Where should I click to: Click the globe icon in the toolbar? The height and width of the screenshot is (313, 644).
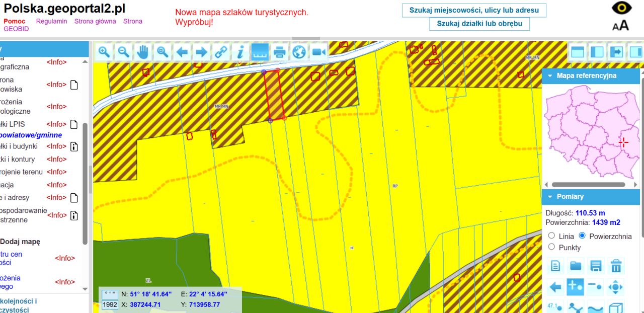tap(299, 52)
